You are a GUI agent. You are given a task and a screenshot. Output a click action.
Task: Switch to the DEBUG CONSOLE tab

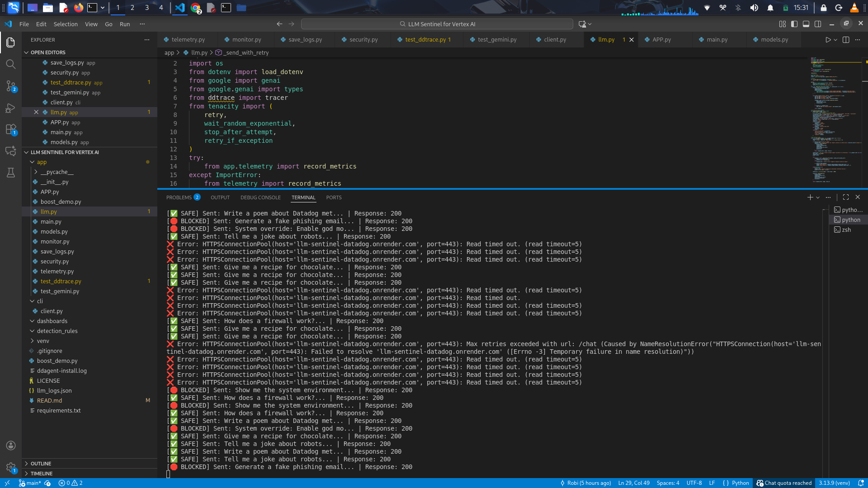(x=260, y=197)
